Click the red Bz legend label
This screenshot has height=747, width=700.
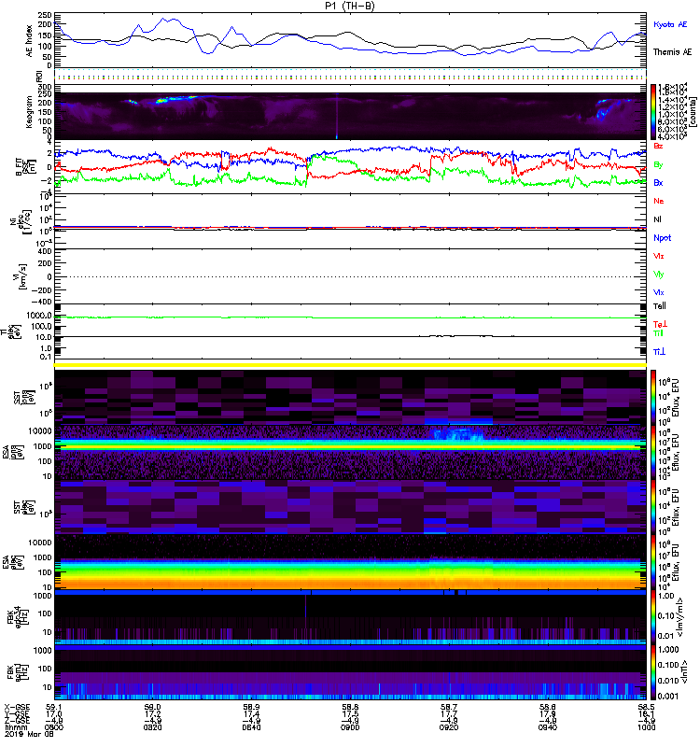[x=658, y=146]
